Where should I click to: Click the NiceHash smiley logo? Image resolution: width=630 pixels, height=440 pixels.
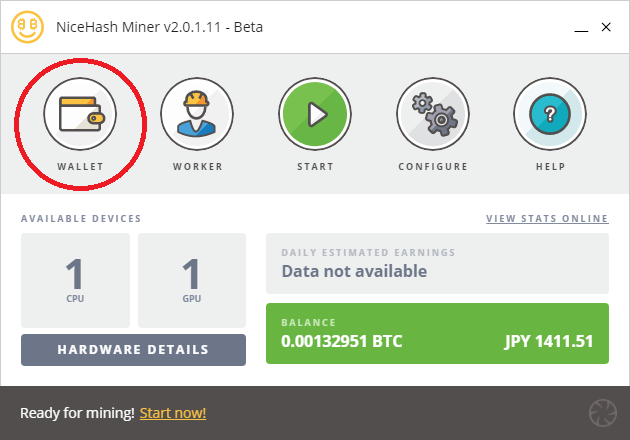click(27, 27)
